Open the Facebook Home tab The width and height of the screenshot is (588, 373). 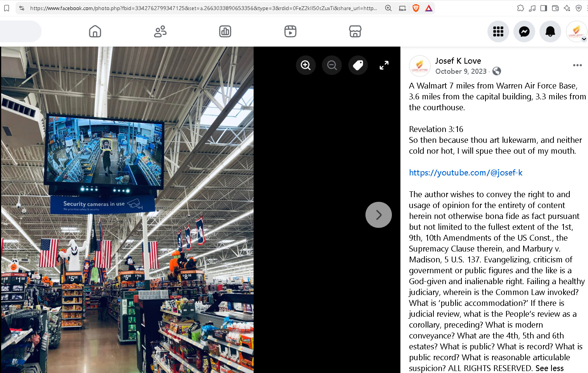[x=95, y=31]
